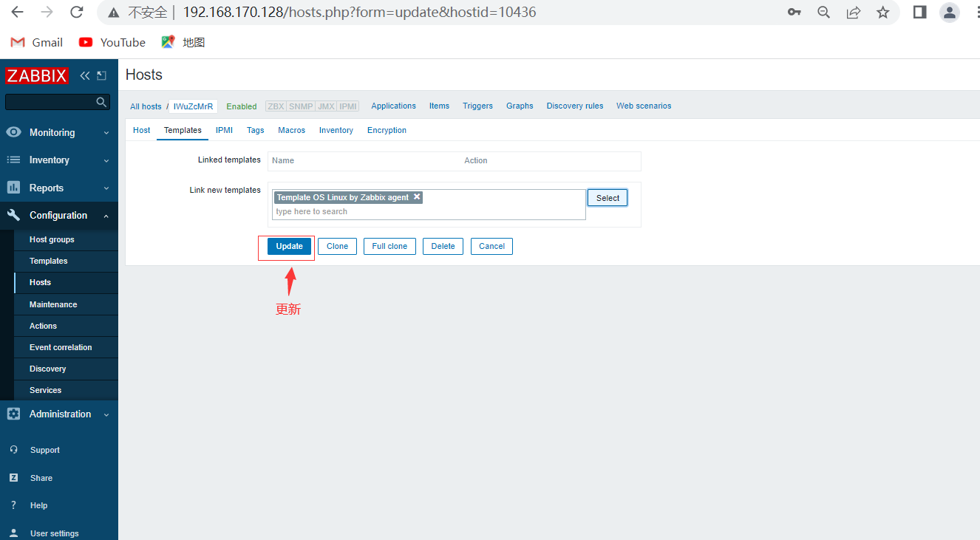This screenshot has height=540, width=980.
Task: Collapse the Configuration menu chevron
Action: tap(106, 216)
